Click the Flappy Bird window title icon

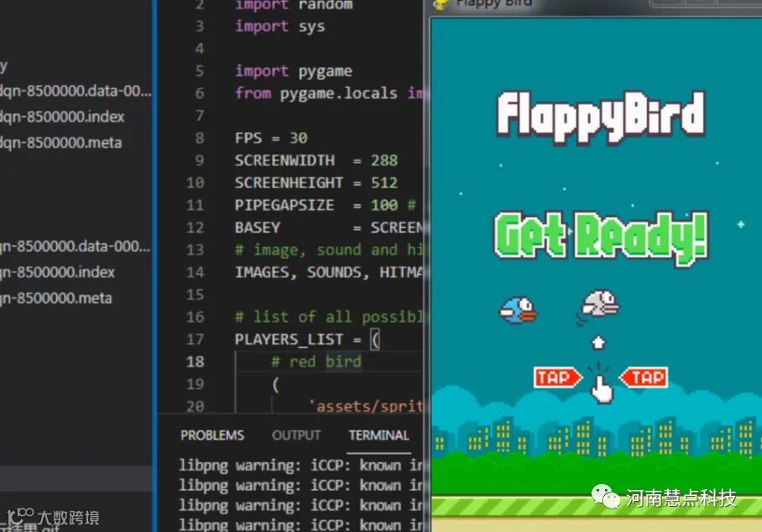pos(441,4)
